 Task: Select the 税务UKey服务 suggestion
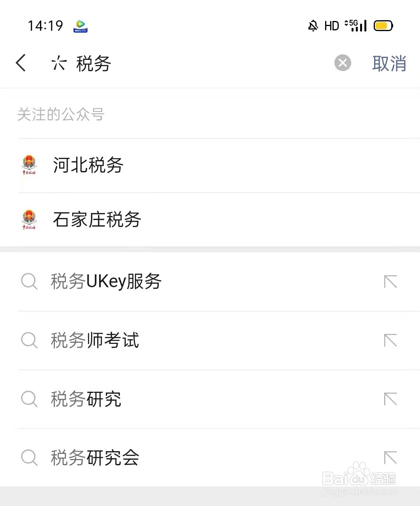210,281
